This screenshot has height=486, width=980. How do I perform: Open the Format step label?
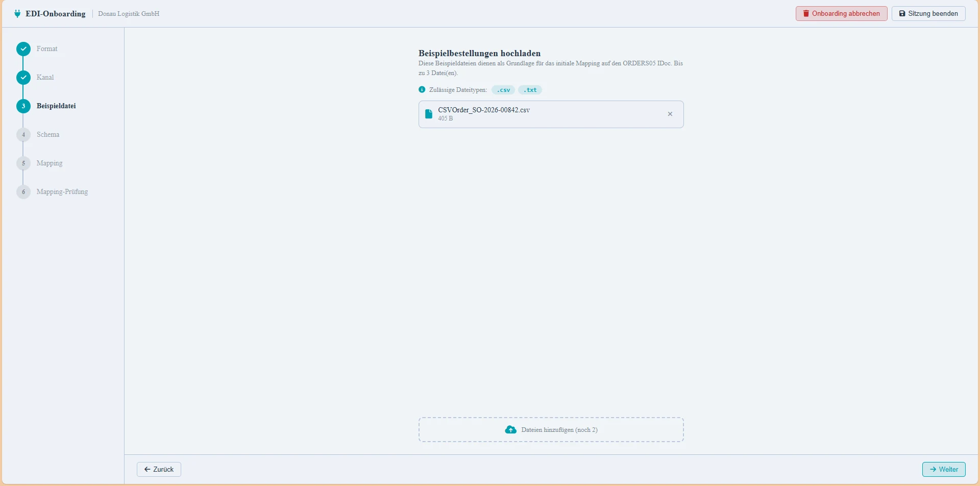(47, 49)
